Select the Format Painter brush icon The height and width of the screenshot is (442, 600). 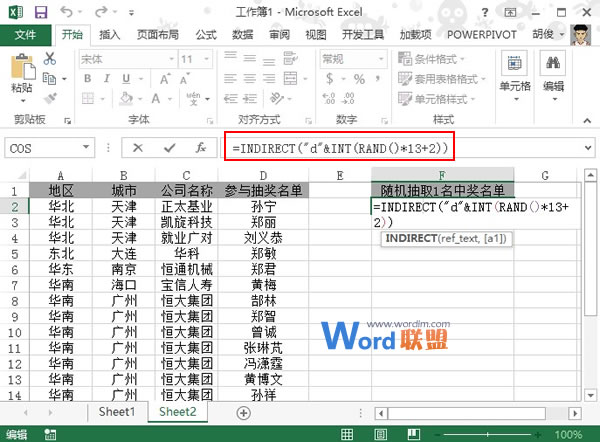50,98
